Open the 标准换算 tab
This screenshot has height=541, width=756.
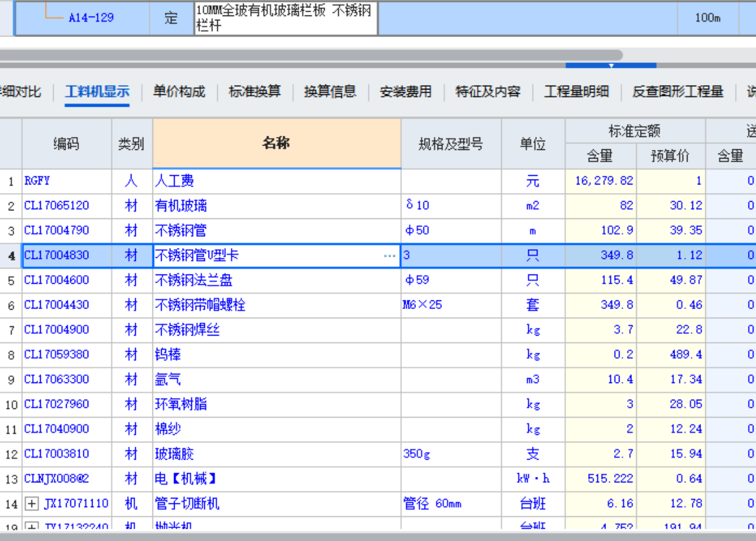[254, 92]
